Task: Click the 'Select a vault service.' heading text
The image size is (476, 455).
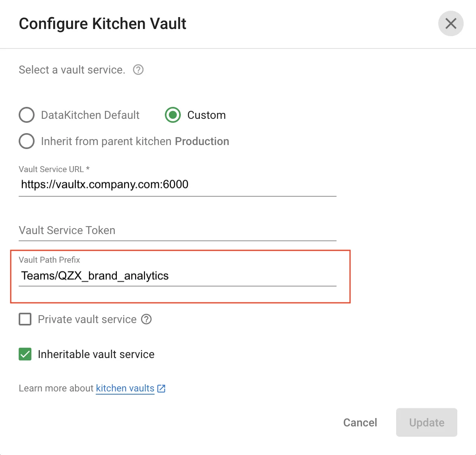Action: click(72, 70)
